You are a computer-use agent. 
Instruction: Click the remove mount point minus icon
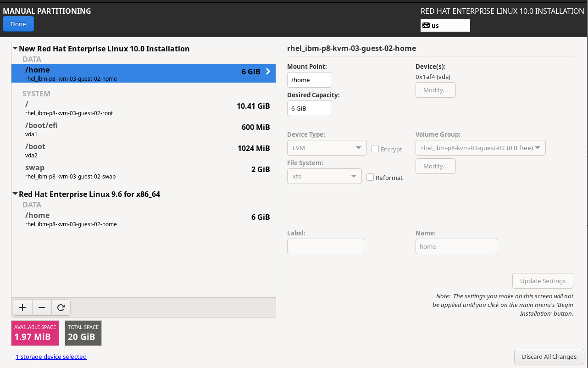pos(42,307)
